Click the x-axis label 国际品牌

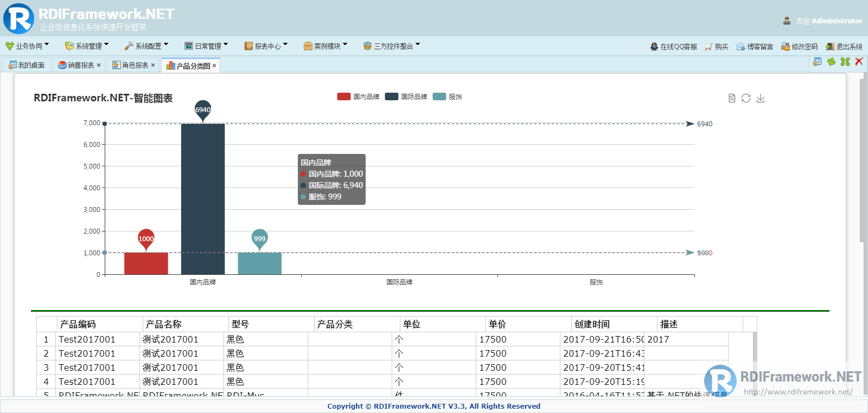pyautogui.click(x=399, y=282)
